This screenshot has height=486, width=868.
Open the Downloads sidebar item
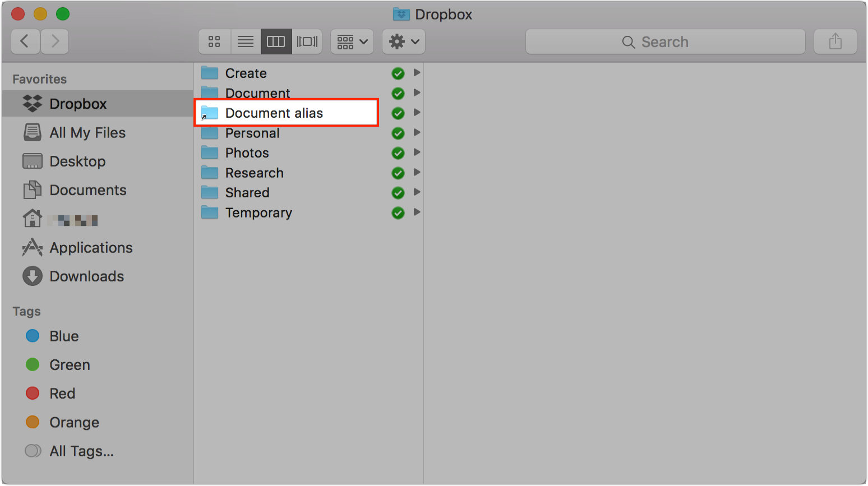86,276
